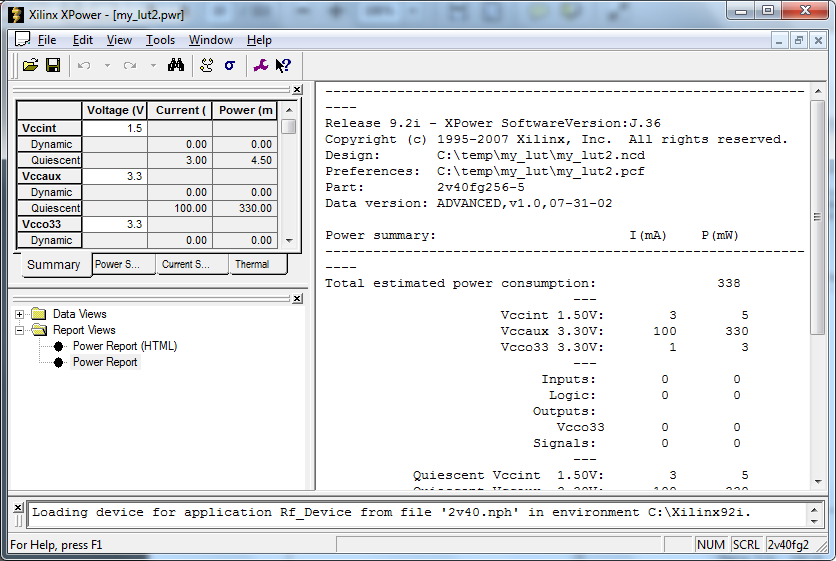Open the Tools menu
This screenshot has height=561, width=836.
(x=160, y=40)
